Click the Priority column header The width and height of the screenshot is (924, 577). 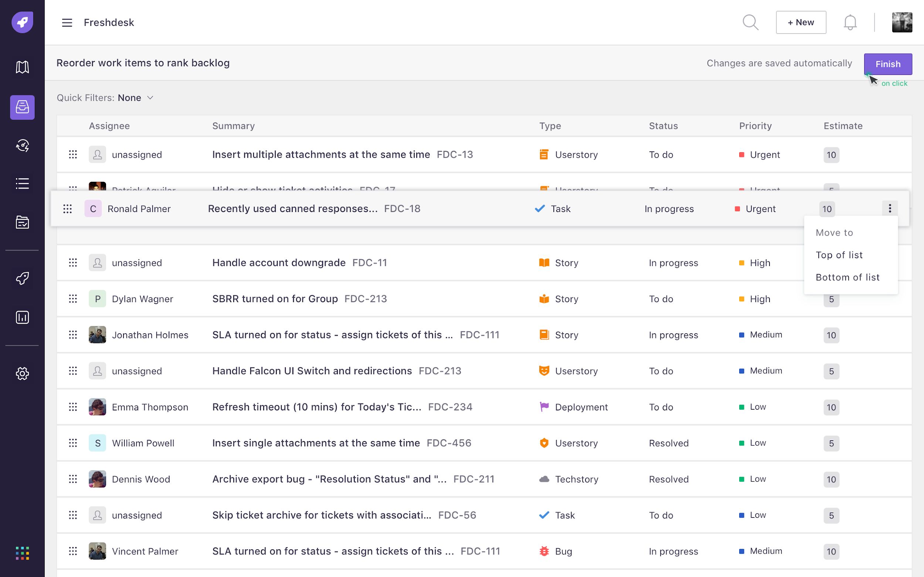(755, 126)
